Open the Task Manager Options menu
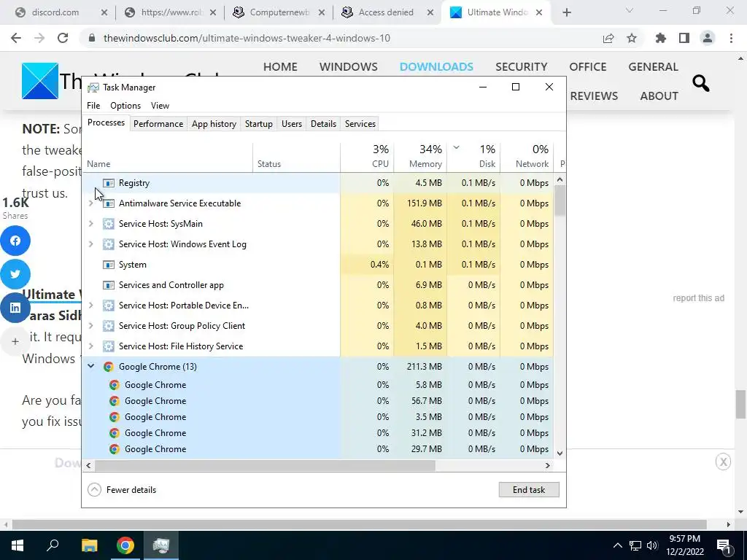The height and width of the screenshot is (560, 747). click(125, 105)
